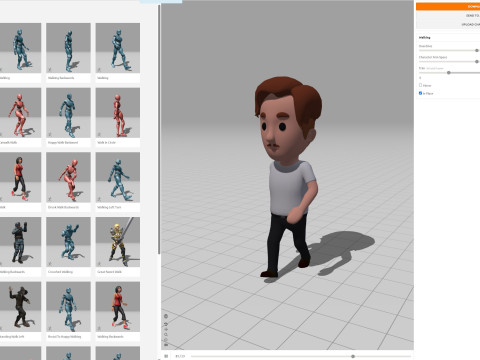Click the Happy Walk Backward label text
The height and width of the screenshot is (360, 480).
coord(63,142)
